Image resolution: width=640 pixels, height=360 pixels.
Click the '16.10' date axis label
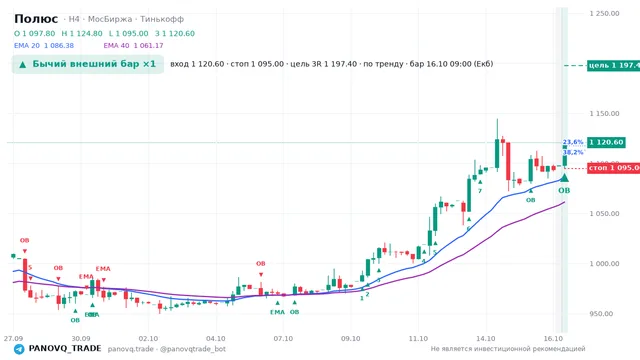553,339
